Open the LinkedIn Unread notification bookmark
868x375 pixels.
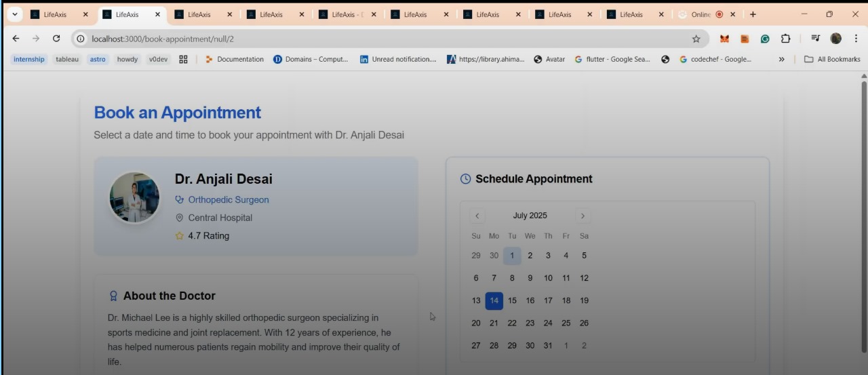click(398, 60)
